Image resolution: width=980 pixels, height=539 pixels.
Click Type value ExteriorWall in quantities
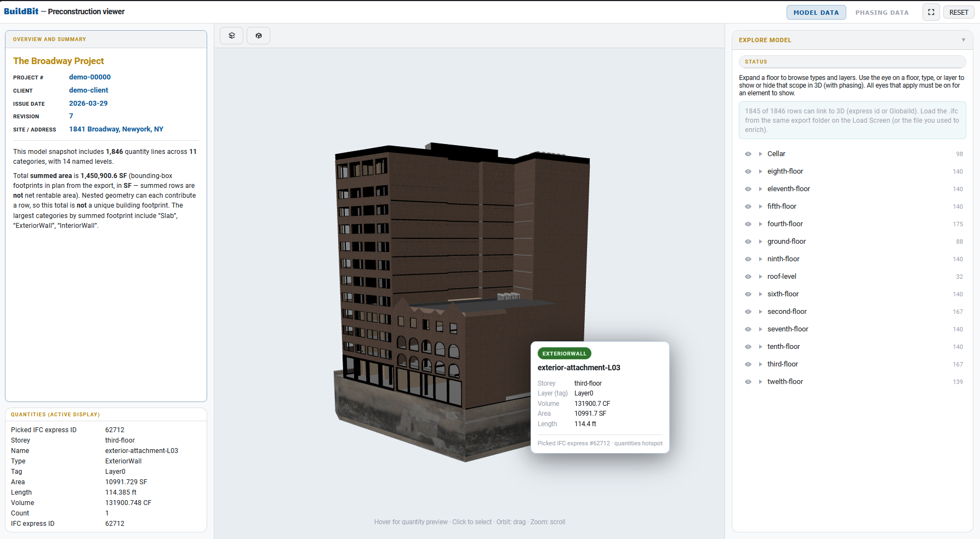click(123, 461)
